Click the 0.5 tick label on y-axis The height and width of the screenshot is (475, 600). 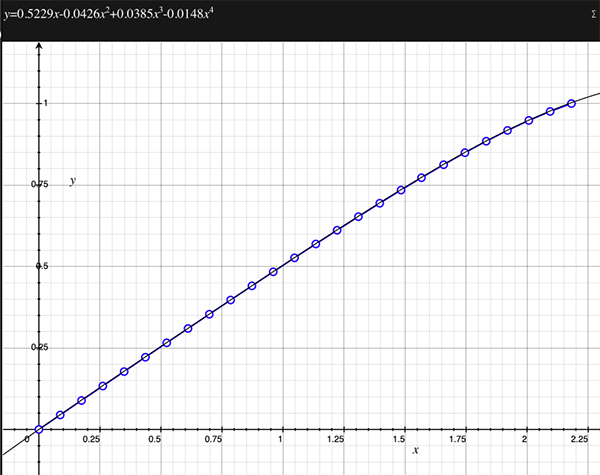[41, 266]
